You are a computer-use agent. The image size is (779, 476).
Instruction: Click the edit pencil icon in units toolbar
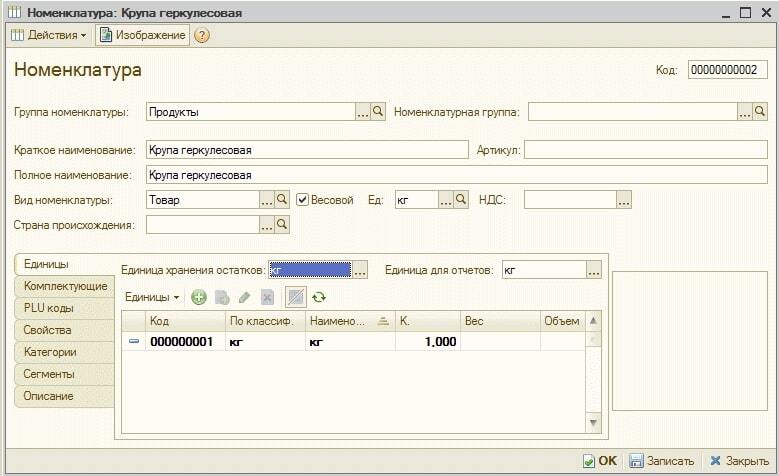tap(244, 297)
